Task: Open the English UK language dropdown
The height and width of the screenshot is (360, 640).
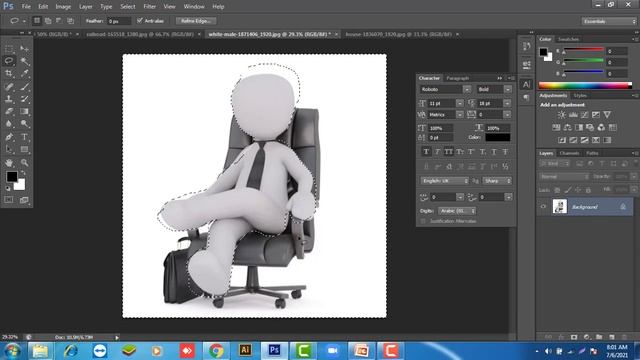Action: click(445, 181)
